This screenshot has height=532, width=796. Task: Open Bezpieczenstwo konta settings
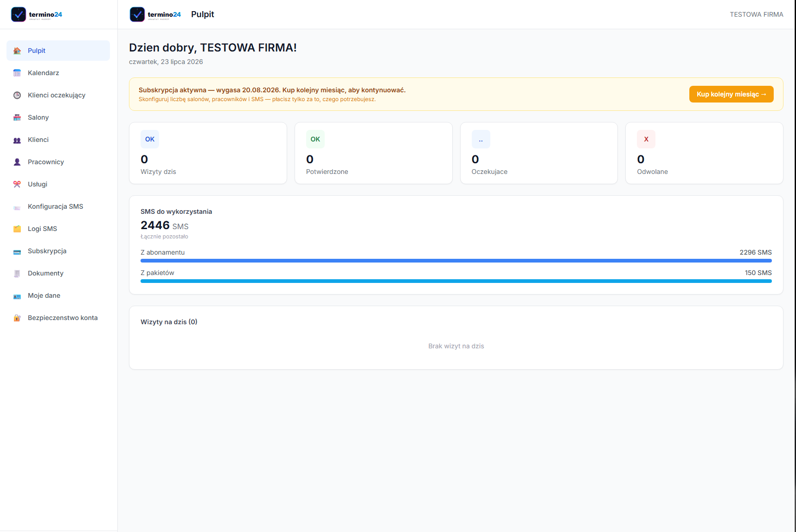tap(58, 318)
